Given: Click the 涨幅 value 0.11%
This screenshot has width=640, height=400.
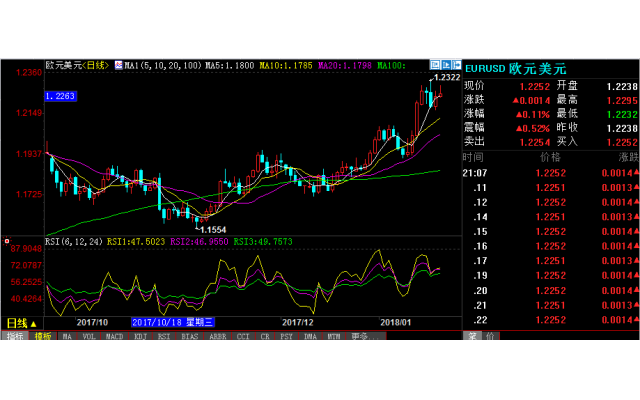Looking at the screenshot, I should [533, 114].
